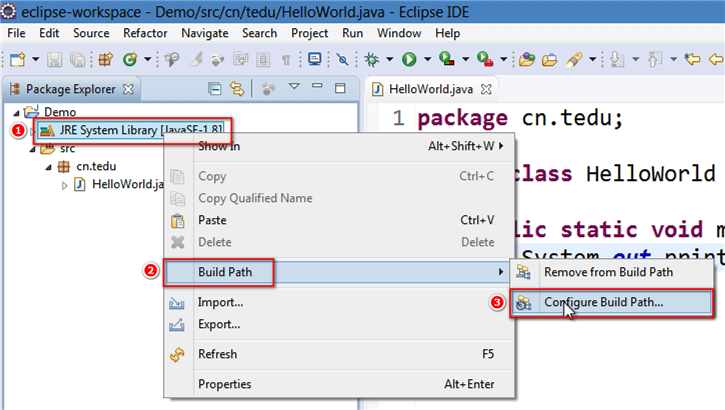Click the Debug bug icon
This screenshot has width=725, height=410.
click(x=372, y=59)
